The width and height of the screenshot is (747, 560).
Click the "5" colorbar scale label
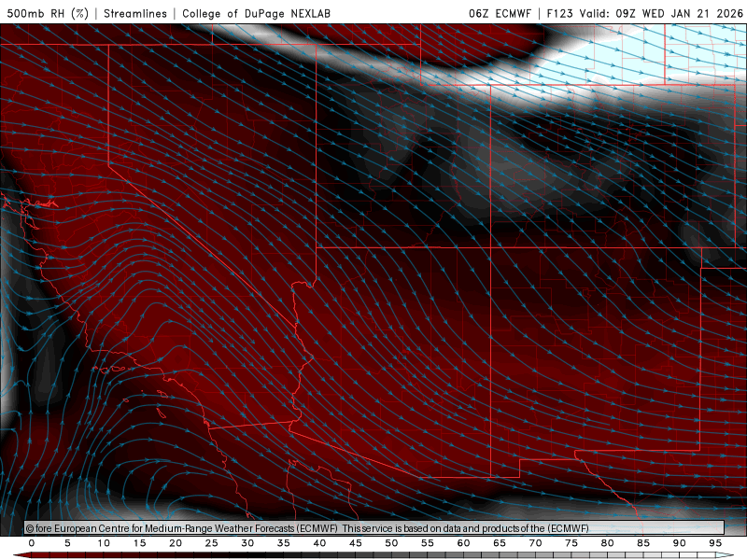(x=67, y=543)
